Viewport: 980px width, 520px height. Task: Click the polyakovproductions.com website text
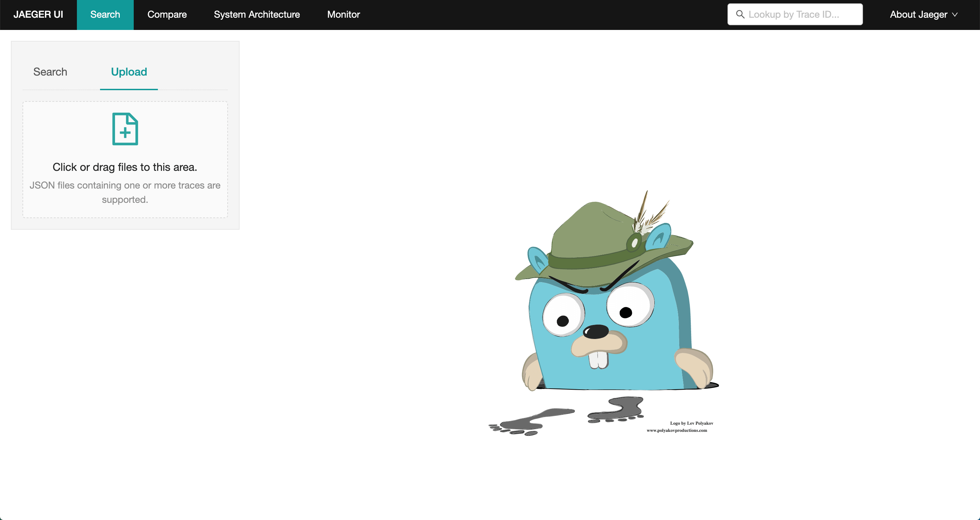pos(676,430)
